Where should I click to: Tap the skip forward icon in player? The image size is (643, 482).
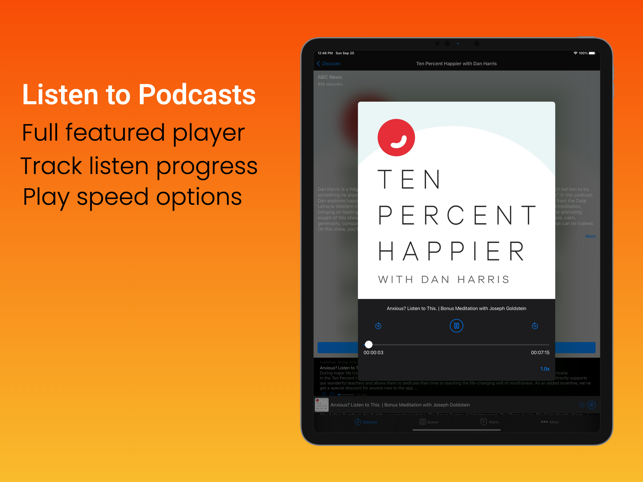point(535,326)
